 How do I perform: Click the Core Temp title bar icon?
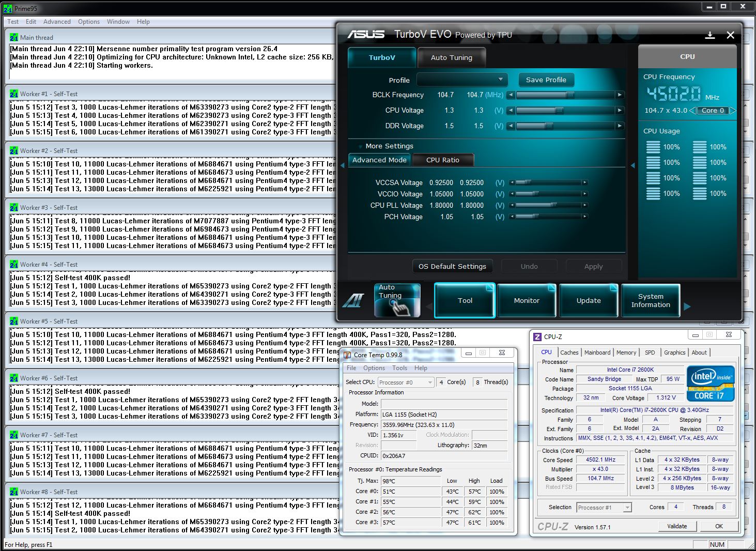click(x=348, y=355)
